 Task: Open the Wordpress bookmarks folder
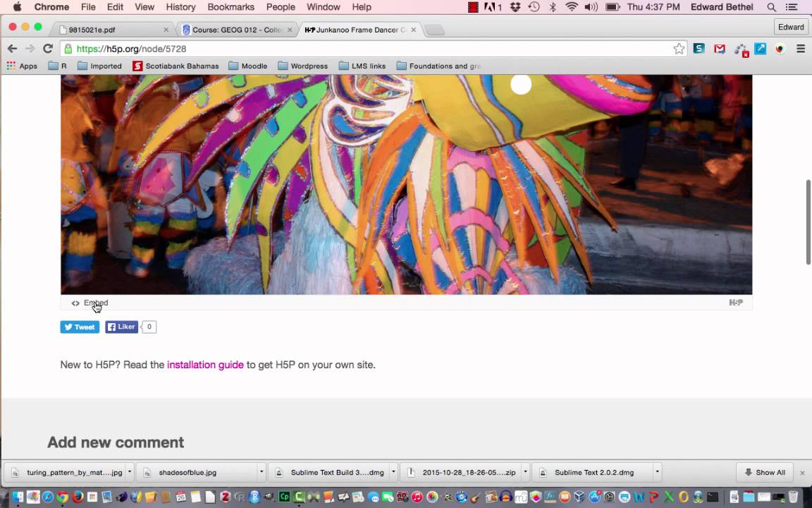point(303,66)
